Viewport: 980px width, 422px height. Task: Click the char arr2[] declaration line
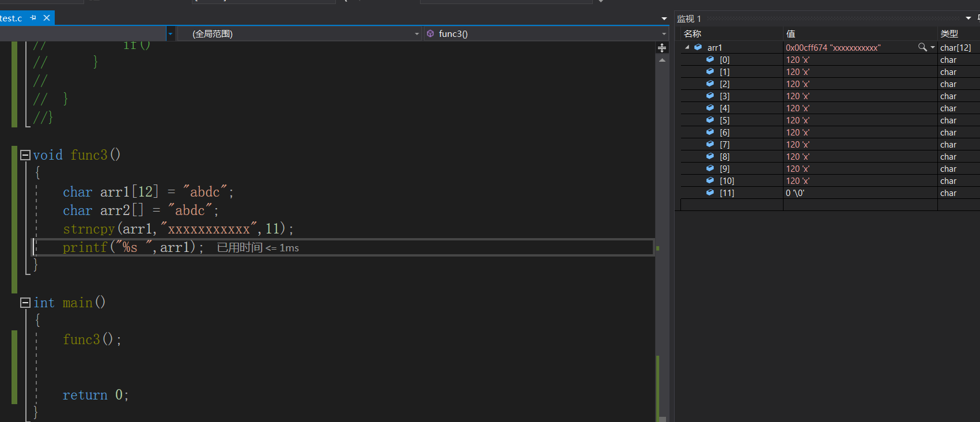click(141, 210)
